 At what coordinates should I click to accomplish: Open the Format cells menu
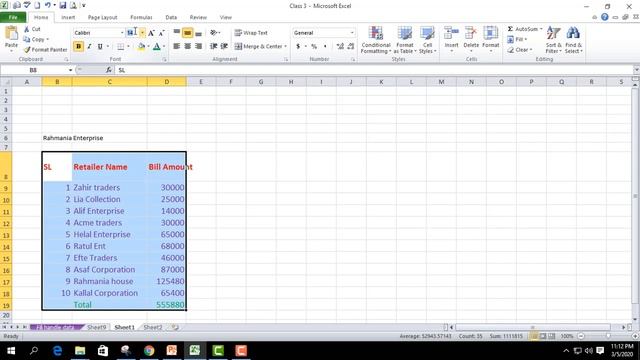click(x=491, y=40)
